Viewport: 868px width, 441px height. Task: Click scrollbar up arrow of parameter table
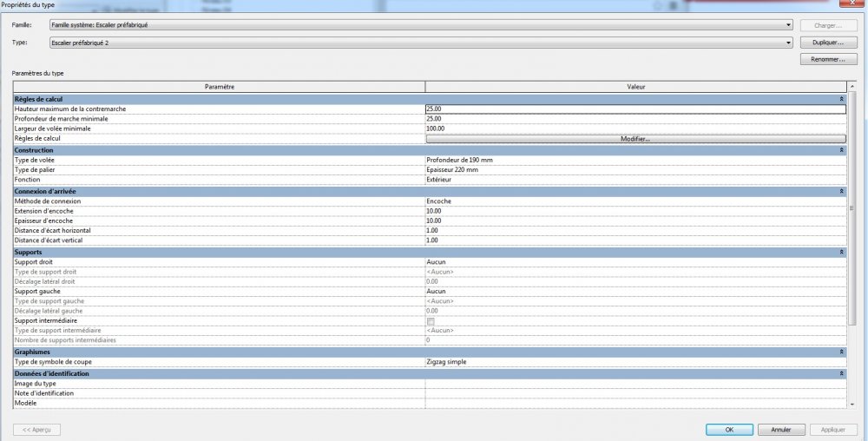pos(852,87)
